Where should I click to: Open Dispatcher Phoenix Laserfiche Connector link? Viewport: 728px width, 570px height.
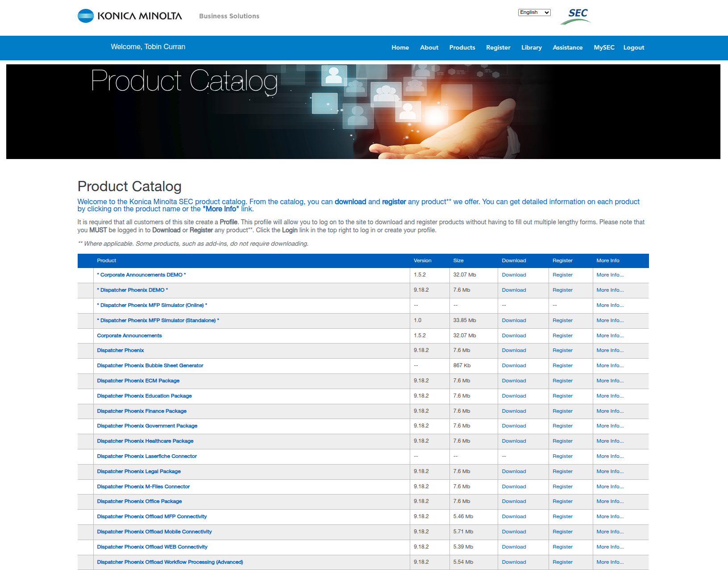coord(147,457)
